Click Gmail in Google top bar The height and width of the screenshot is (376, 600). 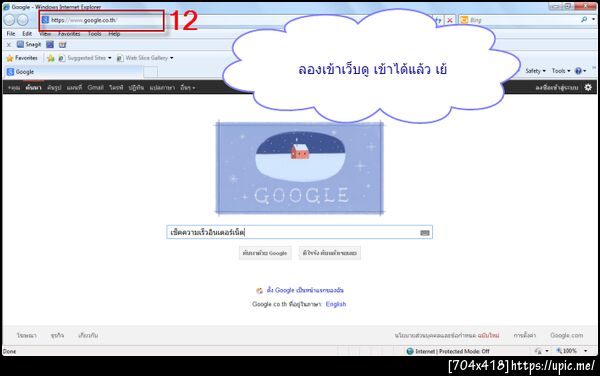tap(95, 88)
